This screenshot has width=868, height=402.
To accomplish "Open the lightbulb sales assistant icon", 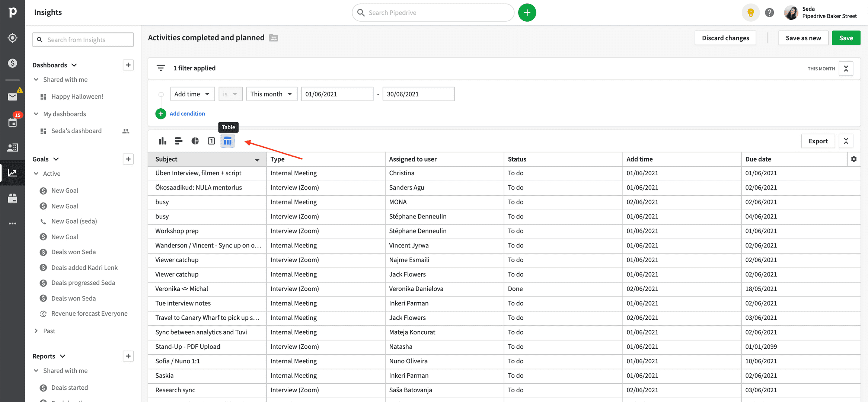I will 751,13.
